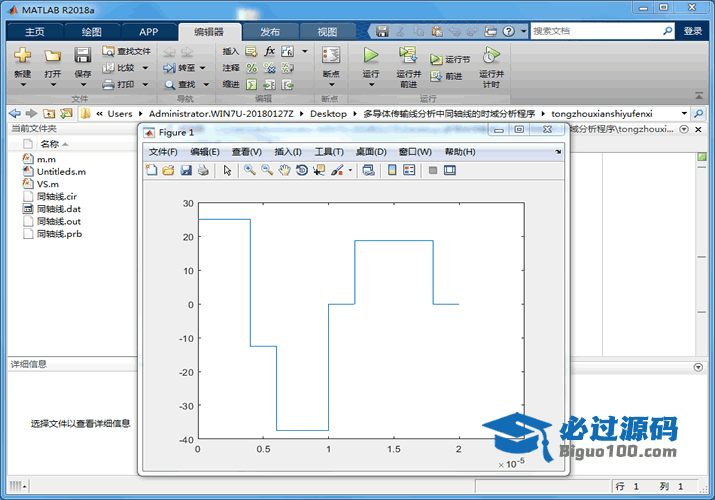Select the Pan hand tool
The image size is (715, 500).
coord(285,170)
